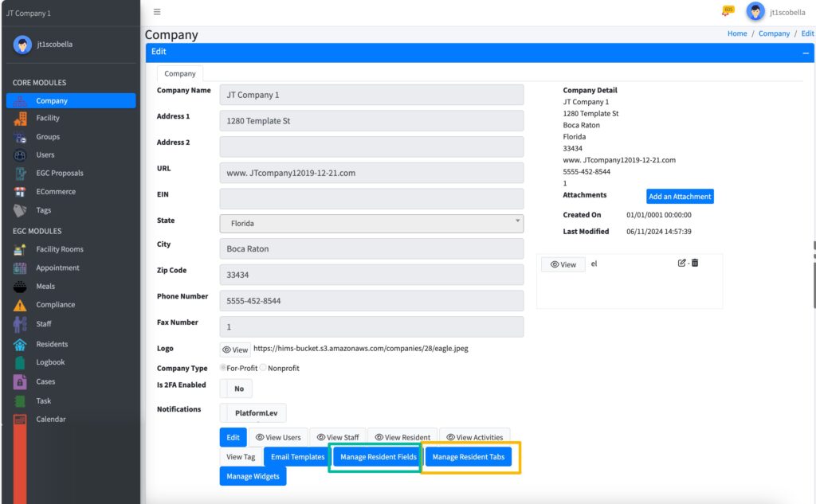Click the edit pencil icon for attachment

(681, 263)
